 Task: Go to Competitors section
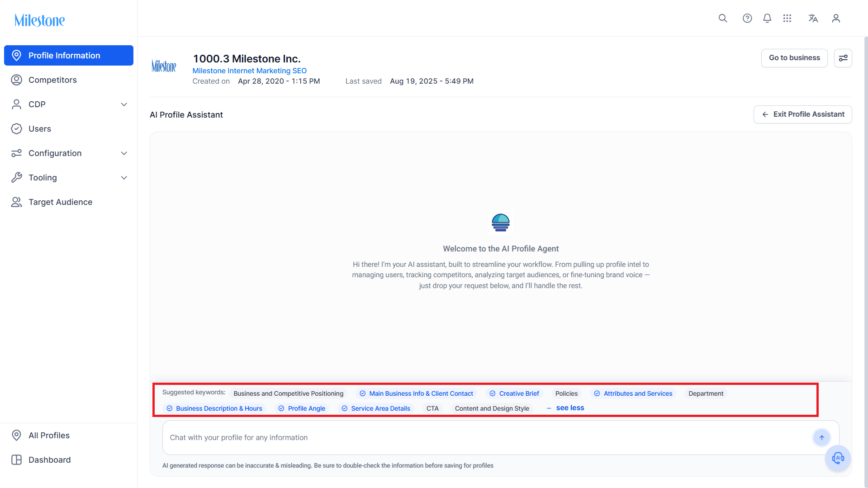click(x=69, y=80)
